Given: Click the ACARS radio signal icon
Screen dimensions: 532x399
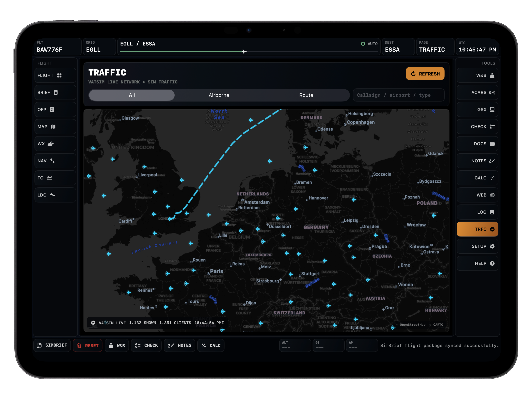Looking at the screenshot, I should point(492,93).
